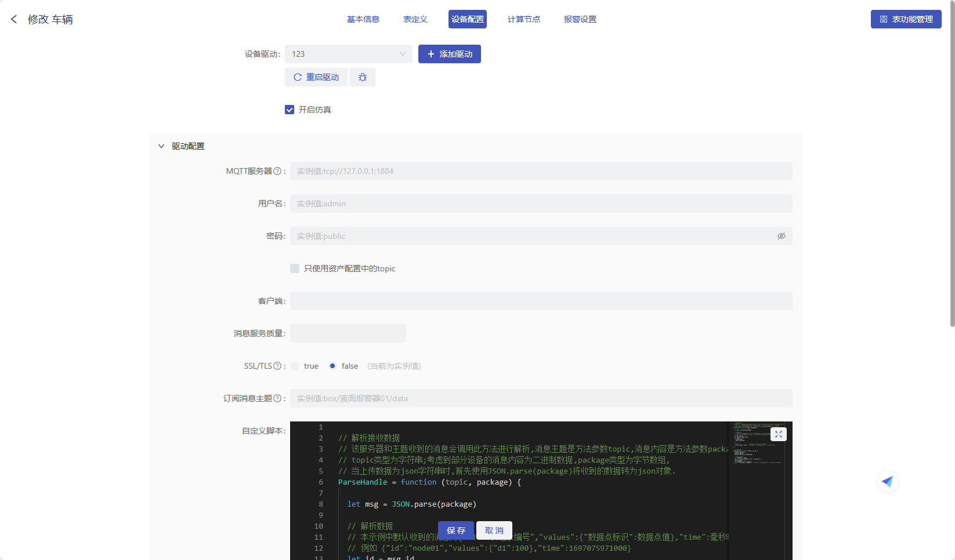Switch to the 报警设置 tab
955x560 pixels.
[x=580, y=19]
